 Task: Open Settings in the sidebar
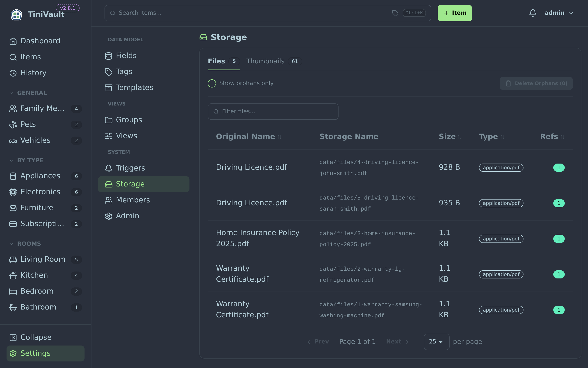point(46,353)
